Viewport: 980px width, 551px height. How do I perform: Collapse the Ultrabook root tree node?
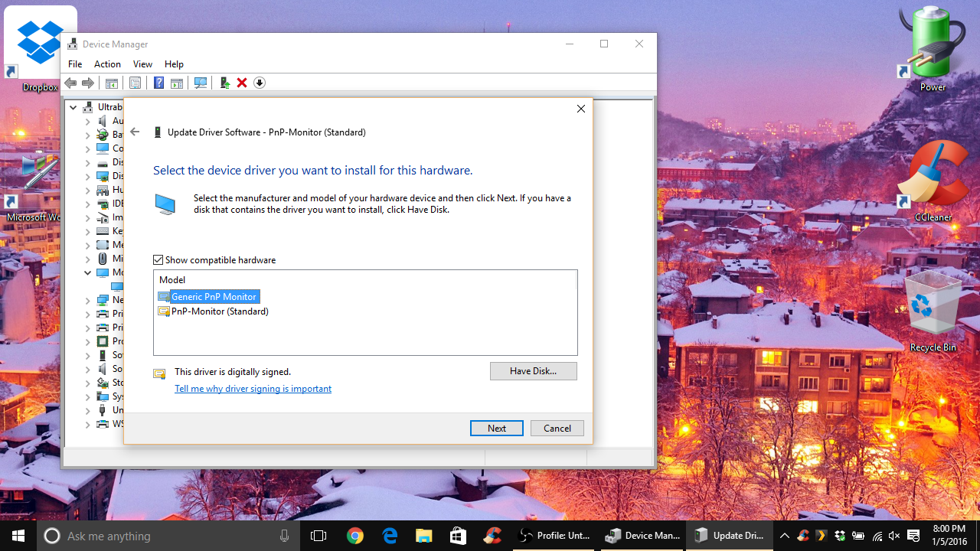click(x=73, y=107)
